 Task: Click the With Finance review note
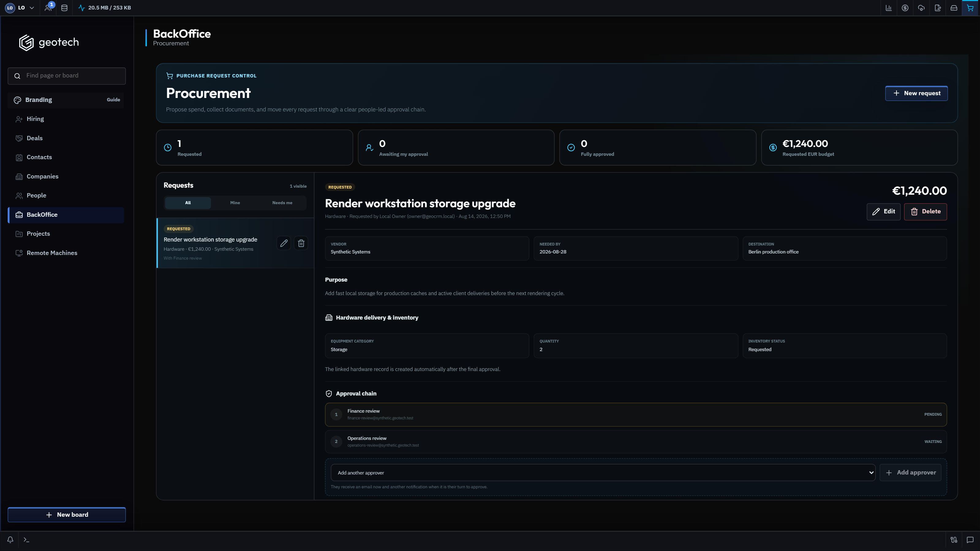[183, 258]
